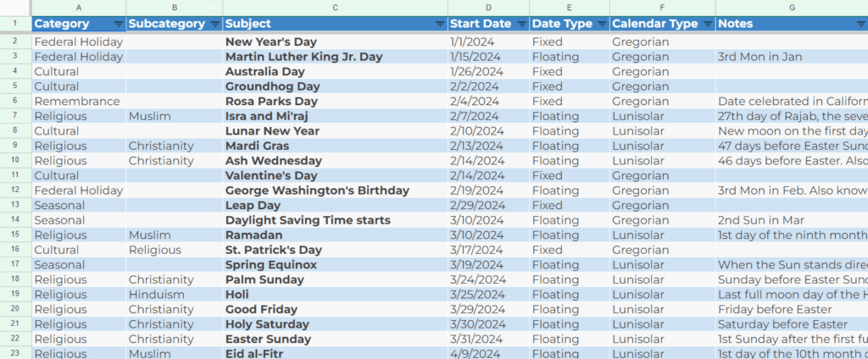Image resolution: width=868 pixels, height=359 pixels.
Task: Select the Valentine's Day cell
Action: tap(336, 176)
